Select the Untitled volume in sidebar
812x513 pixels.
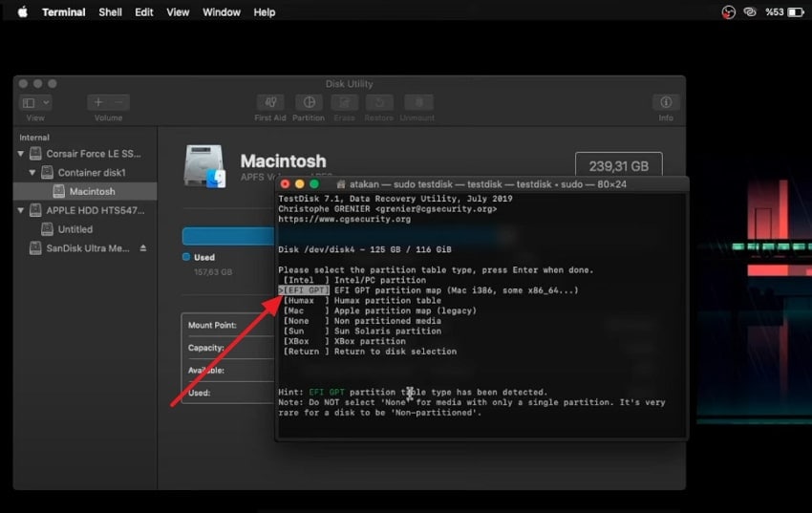[x=75, y=229]
